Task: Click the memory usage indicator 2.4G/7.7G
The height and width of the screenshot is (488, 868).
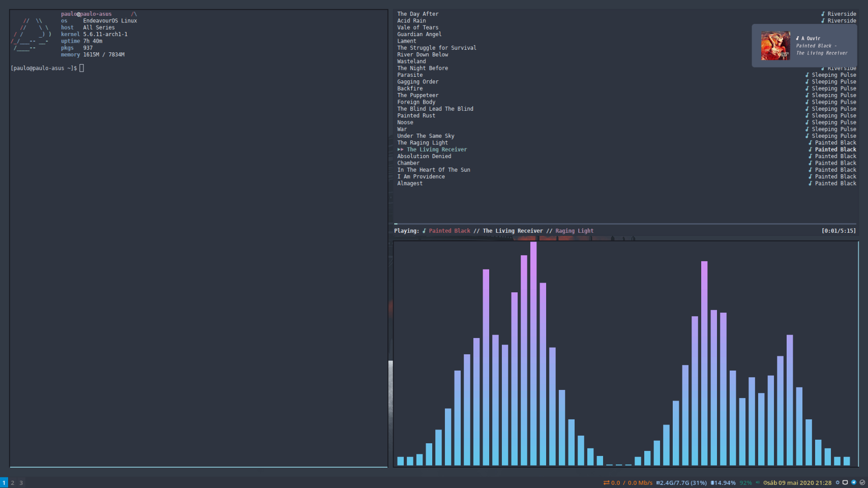Action: pyautogui.click(x=682, y=482)
